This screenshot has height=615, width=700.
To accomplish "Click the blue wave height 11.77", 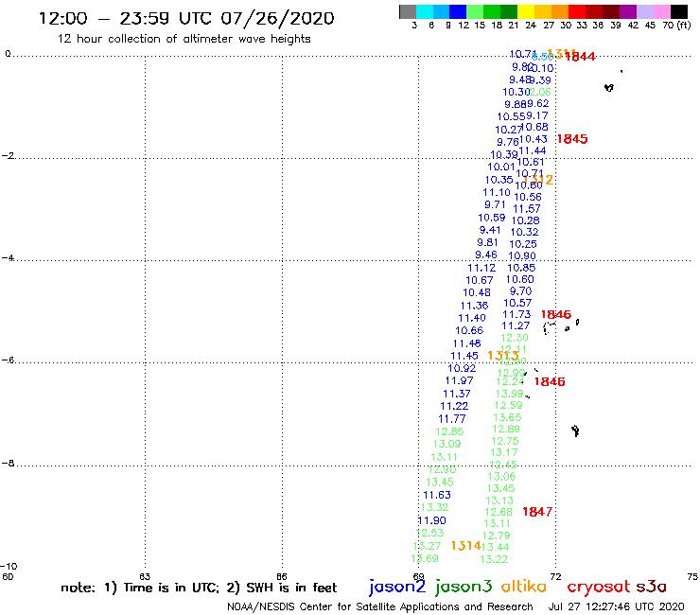I will 452,419.
